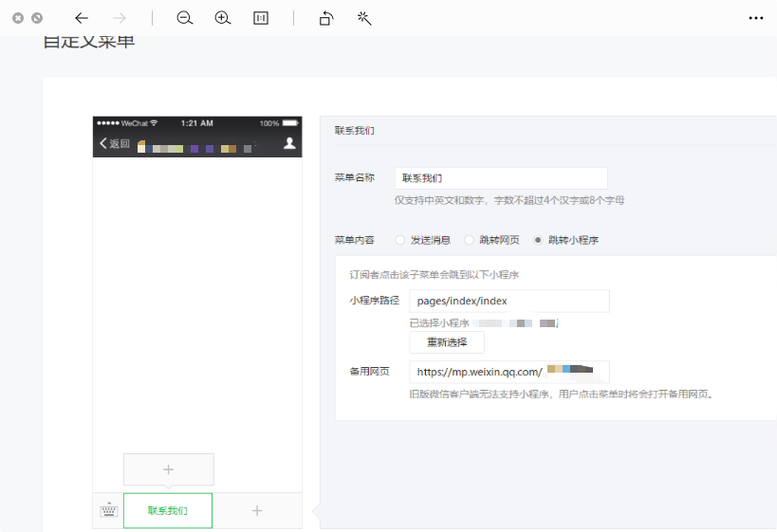Click the back arrow in viewer toolbar
This screenshot has width=777, height=532.
pos(82,18)
